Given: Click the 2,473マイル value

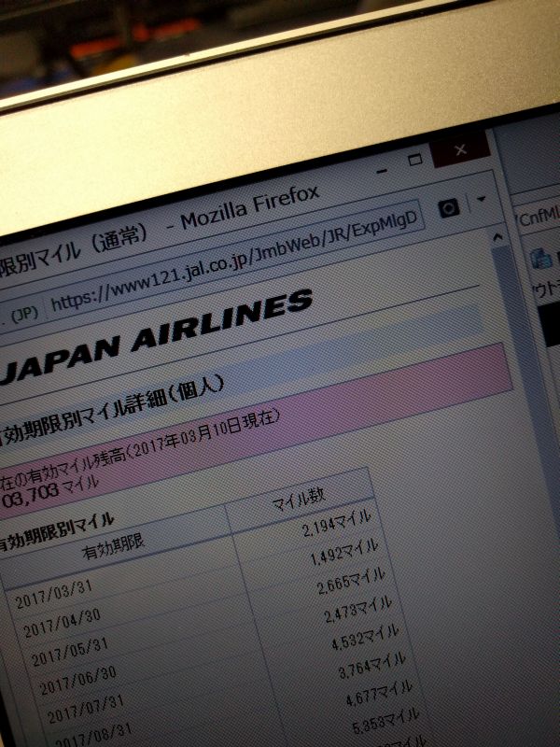Looking at the screenshot, I should point(358,610).
